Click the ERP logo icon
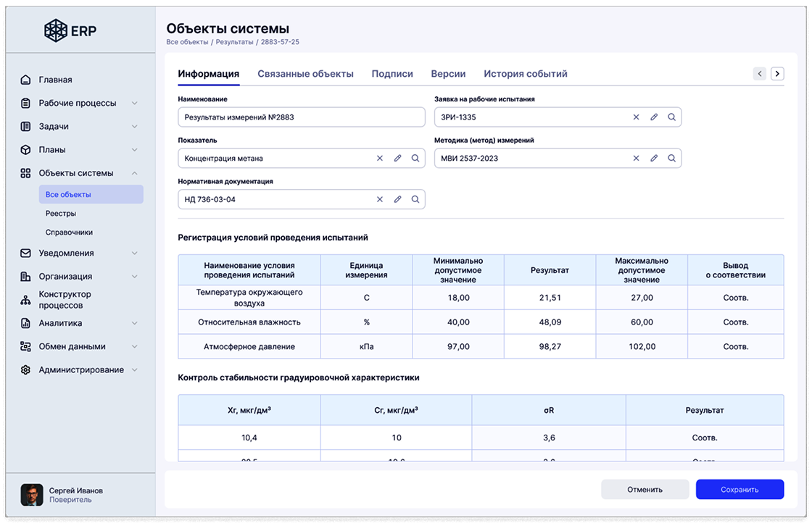 tap(55, 30)
